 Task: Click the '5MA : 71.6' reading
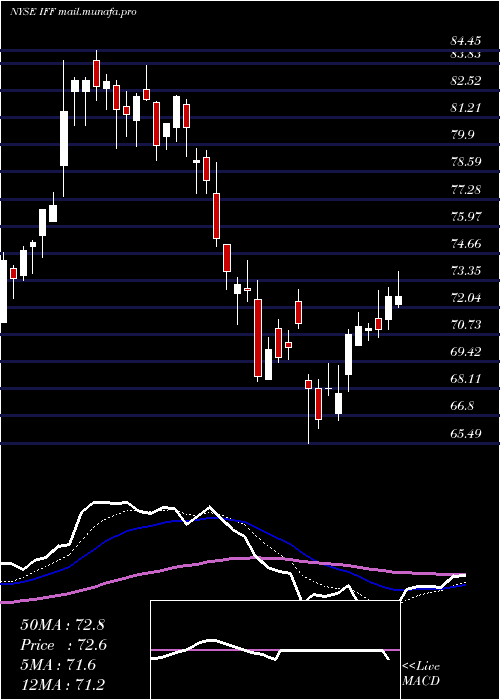58,665
